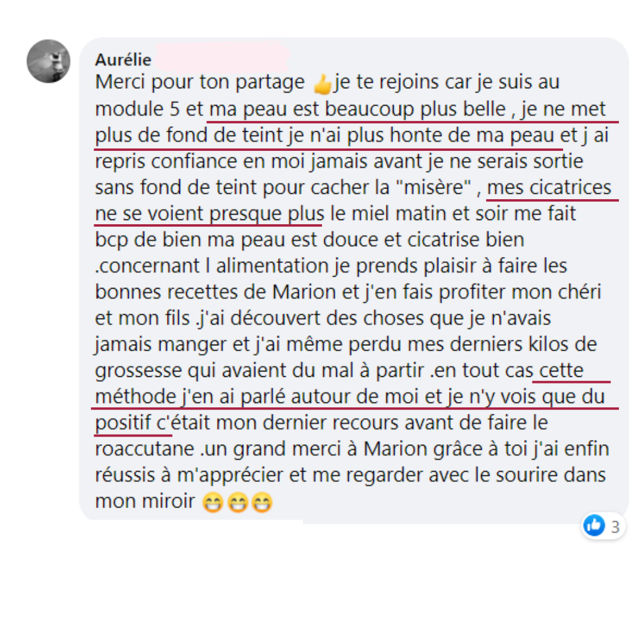Click the thumbs-up emoji after "partage"
This screenshot has width=644, height=644.
coord(323,84)
